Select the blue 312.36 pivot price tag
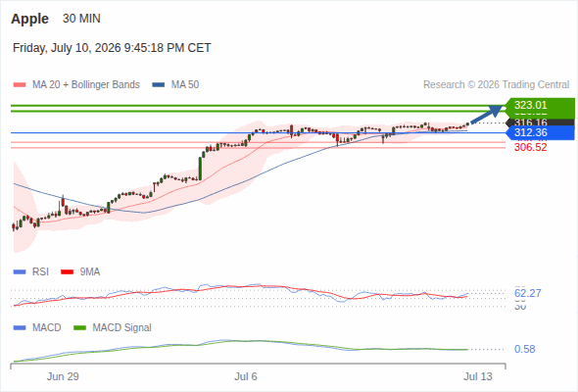 pos(540,132)
